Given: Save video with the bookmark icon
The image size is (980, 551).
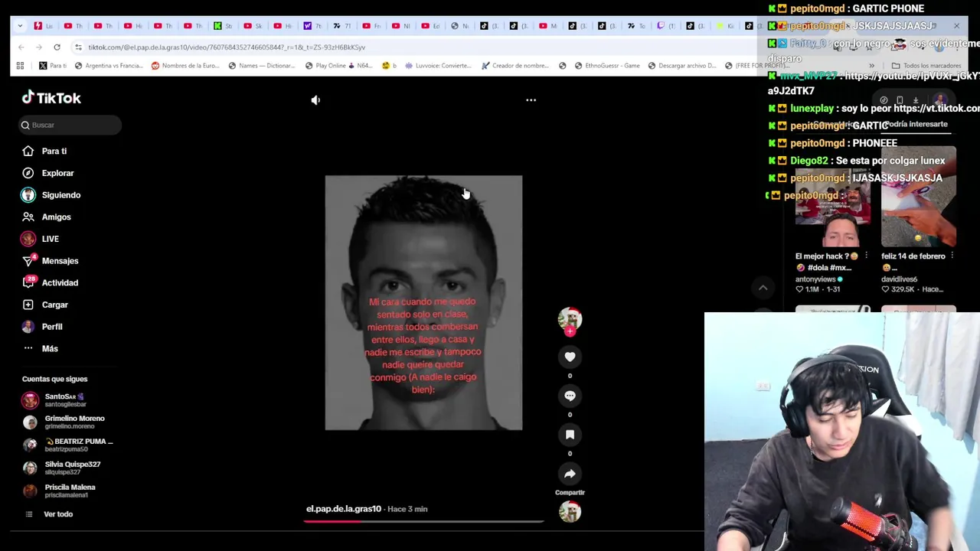Looking at the screenshot, I should (570, 435).
